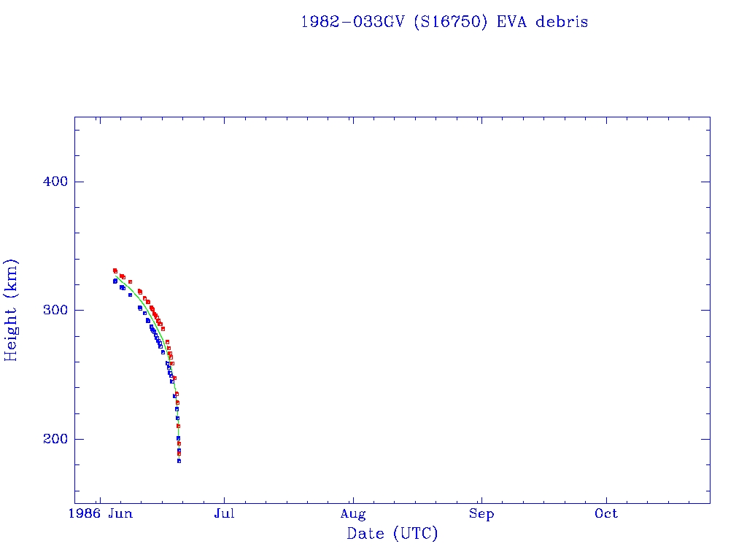Click the words "EVA debris" in title
This screenshot has width=747, height=560.
pos(542,22)
